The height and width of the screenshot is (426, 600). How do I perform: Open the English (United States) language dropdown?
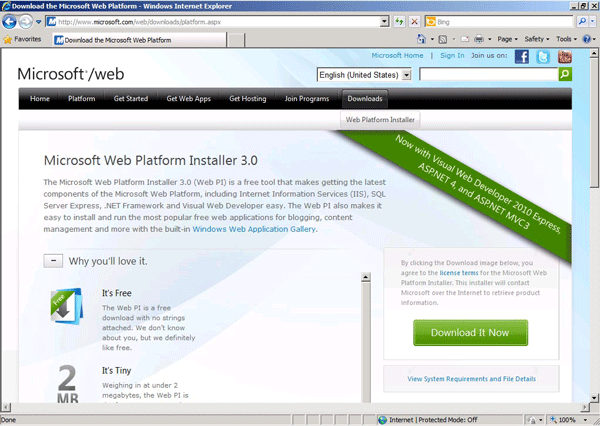(364, 75)
